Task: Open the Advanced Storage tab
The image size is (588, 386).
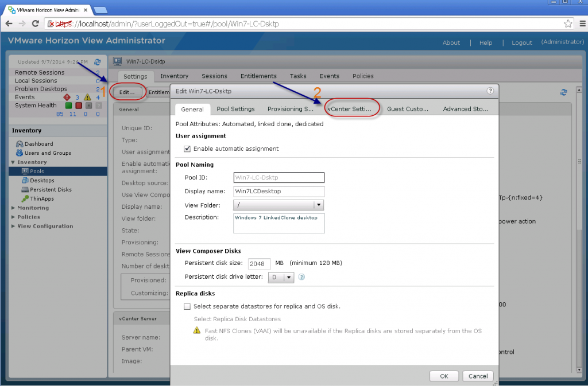Action: (x=465, y=109)
